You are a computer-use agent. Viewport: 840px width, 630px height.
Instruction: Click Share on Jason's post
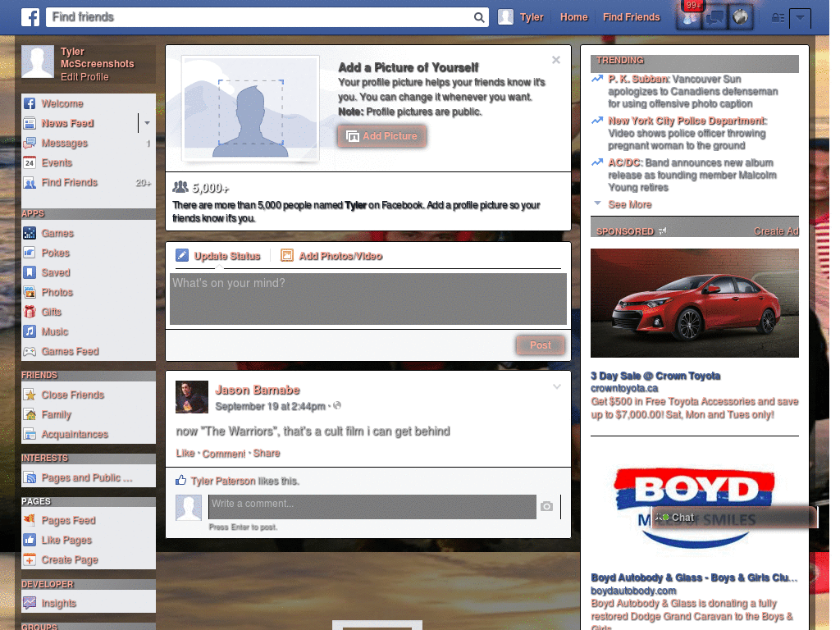coord(267,453)
